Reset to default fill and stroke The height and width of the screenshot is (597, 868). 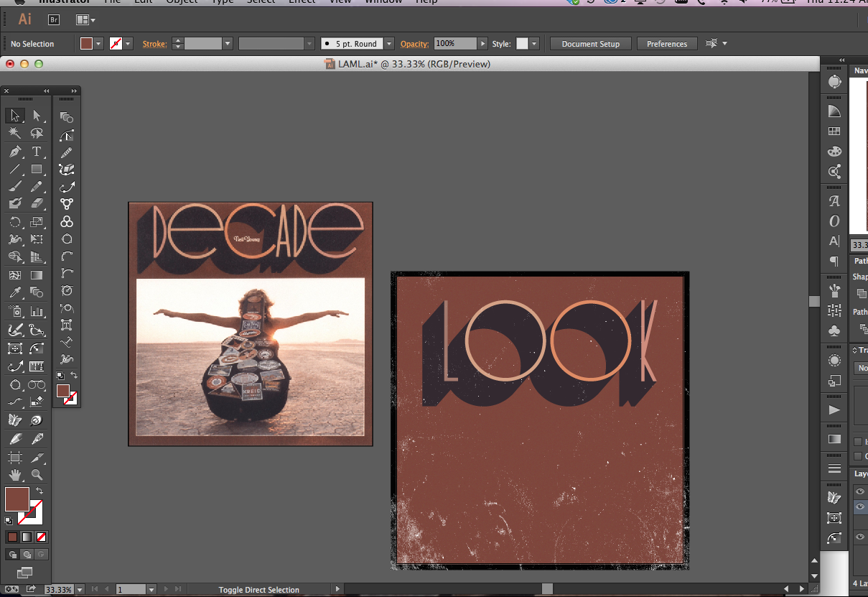[x=9, y=520]
